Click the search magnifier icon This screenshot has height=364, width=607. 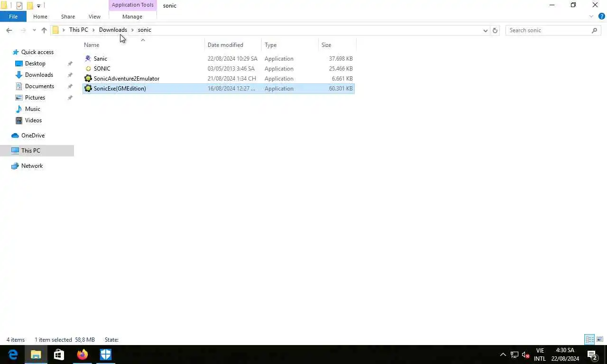(x=595, y=30)
